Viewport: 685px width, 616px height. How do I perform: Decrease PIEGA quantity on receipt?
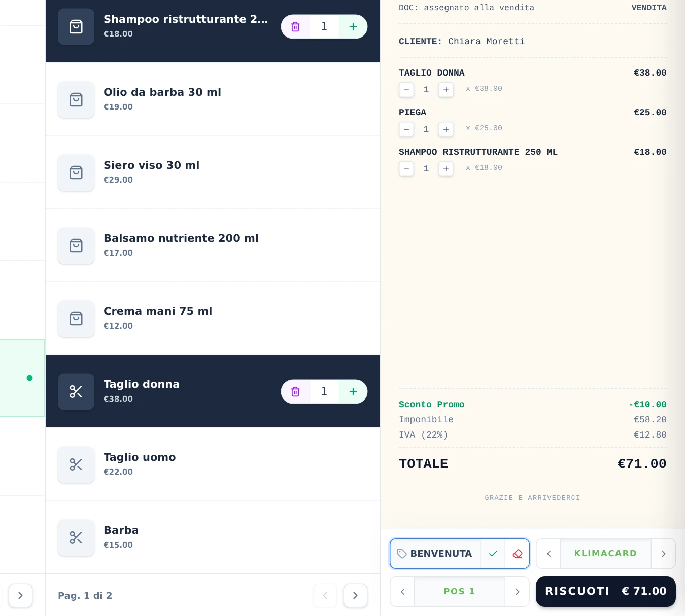point(406,129)
